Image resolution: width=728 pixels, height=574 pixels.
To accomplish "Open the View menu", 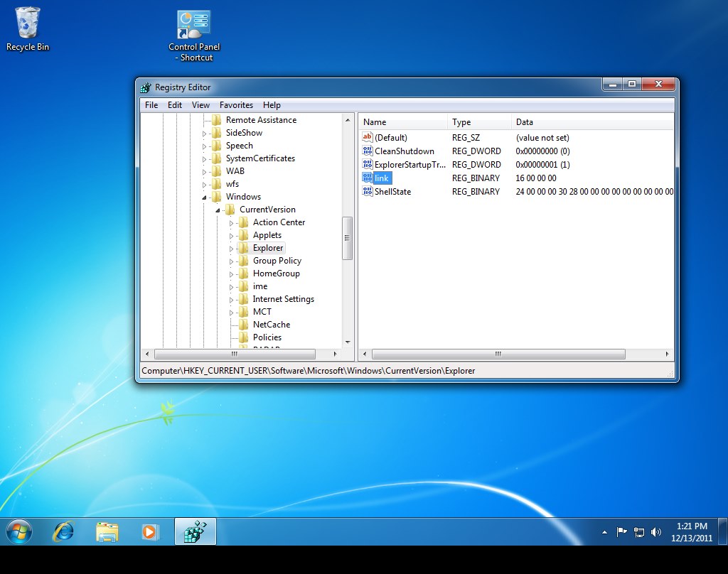I will pos(200,105).
